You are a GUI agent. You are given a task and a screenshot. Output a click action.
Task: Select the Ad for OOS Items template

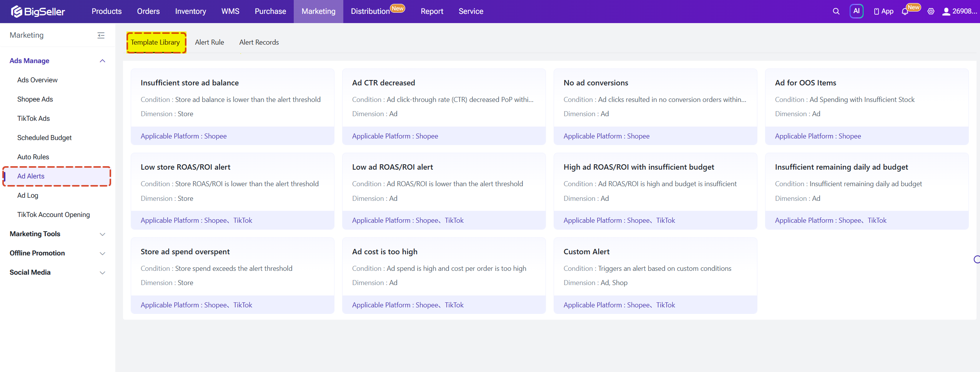[867, 107]
